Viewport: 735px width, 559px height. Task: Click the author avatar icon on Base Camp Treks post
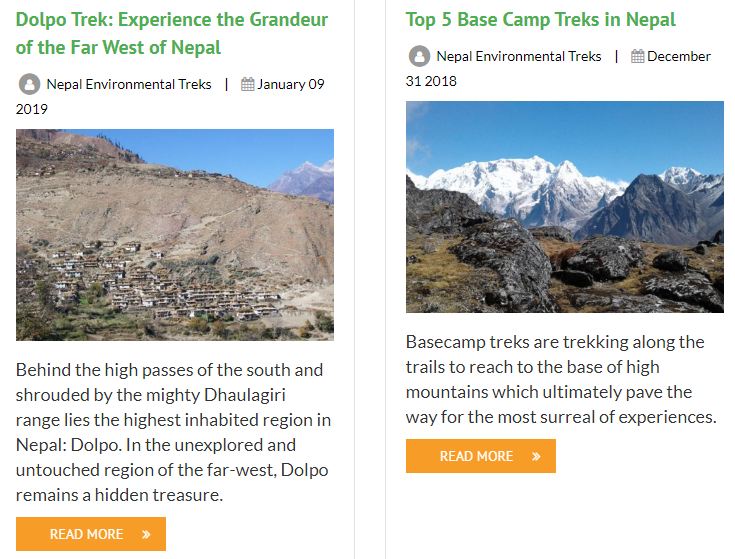coord(419,57)
